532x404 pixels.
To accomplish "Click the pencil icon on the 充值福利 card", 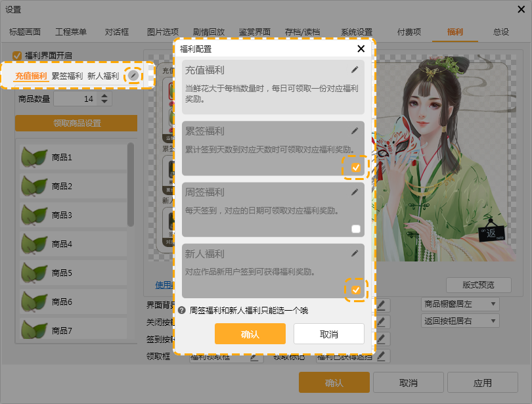I will click(355, 69).
